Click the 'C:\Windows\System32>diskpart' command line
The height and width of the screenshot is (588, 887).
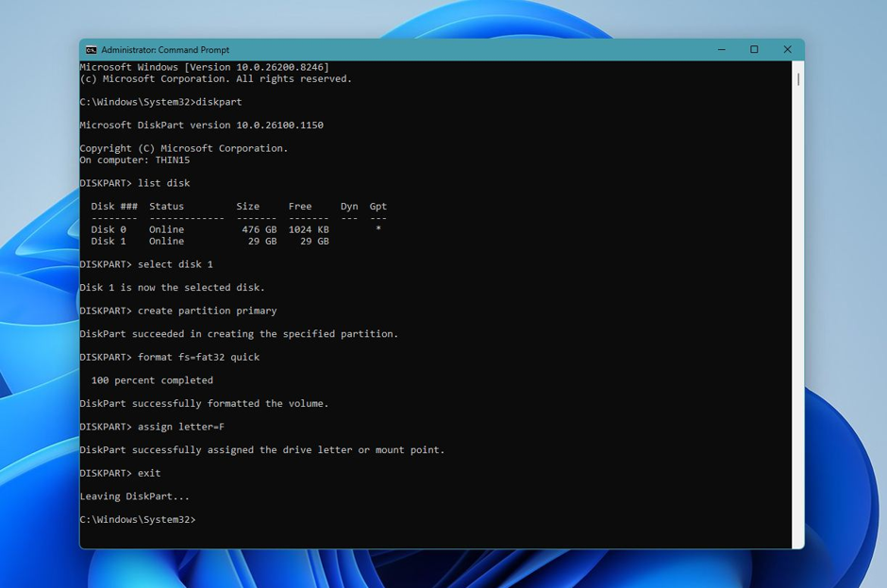point(160,102)
